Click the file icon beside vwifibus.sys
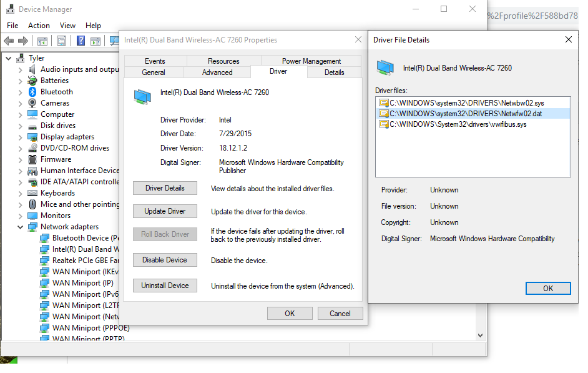588x373 pixels. 384,124
